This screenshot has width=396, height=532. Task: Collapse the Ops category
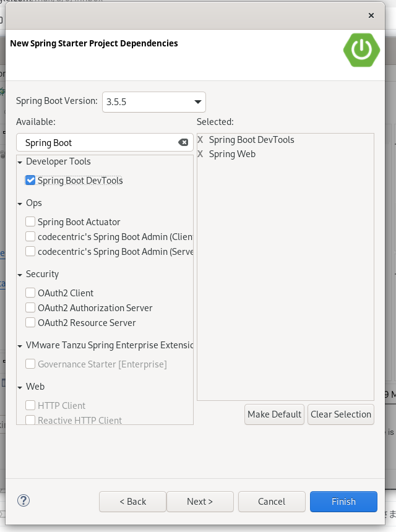pyautogui.click(x=20, y=204)
